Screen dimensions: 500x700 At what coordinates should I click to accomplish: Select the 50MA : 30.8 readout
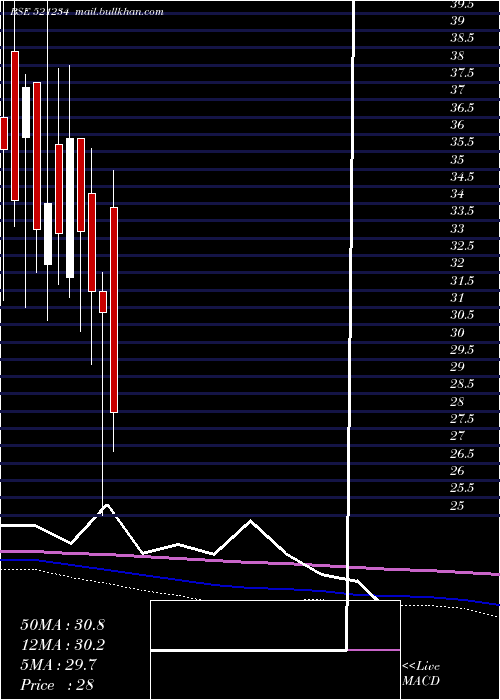click(63, 625)
